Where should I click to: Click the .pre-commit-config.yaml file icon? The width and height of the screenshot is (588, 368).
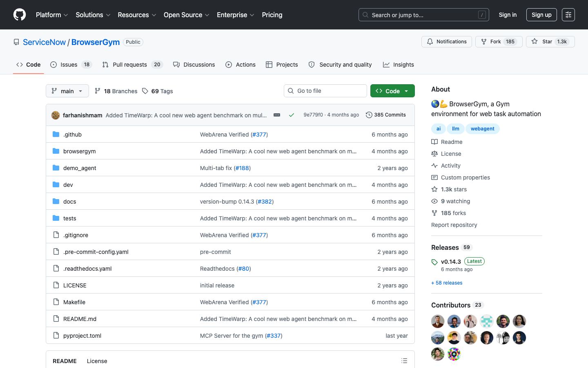pos(56,251)
